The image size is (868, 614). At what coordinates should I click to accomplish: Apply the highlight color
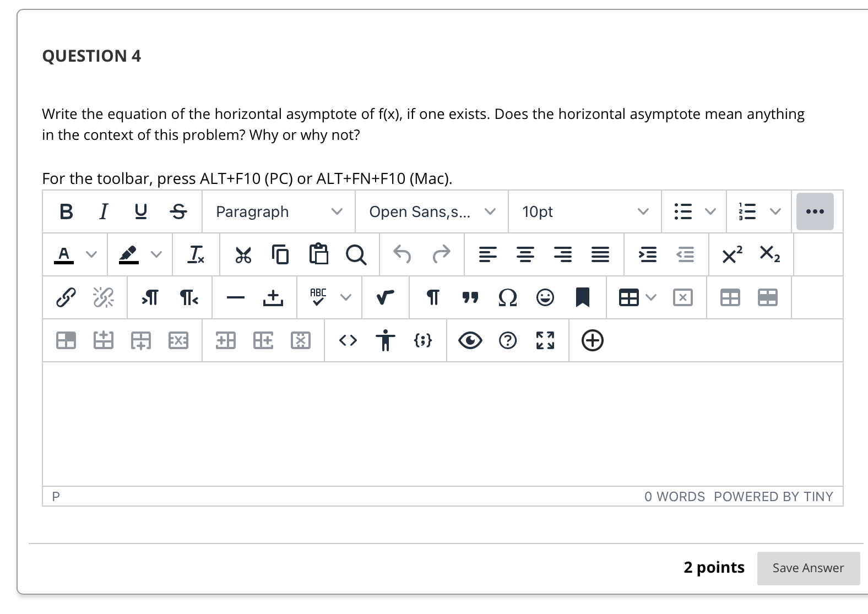(129, 254)
